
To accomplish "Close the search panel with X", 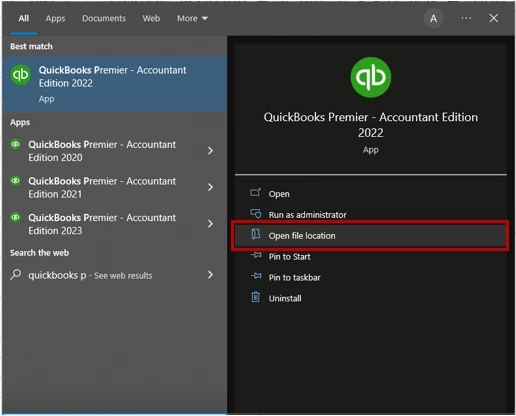I will [x=494, y=18].
